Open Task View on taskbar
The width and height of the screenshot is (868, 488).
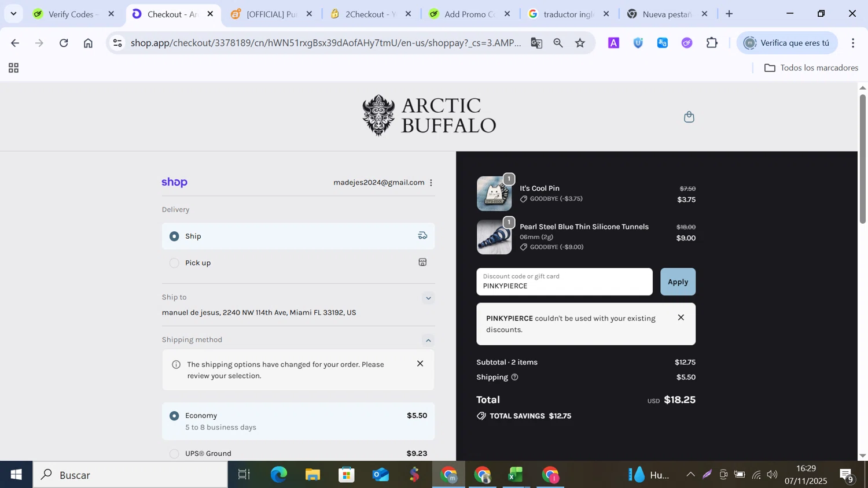click(244, 475)
